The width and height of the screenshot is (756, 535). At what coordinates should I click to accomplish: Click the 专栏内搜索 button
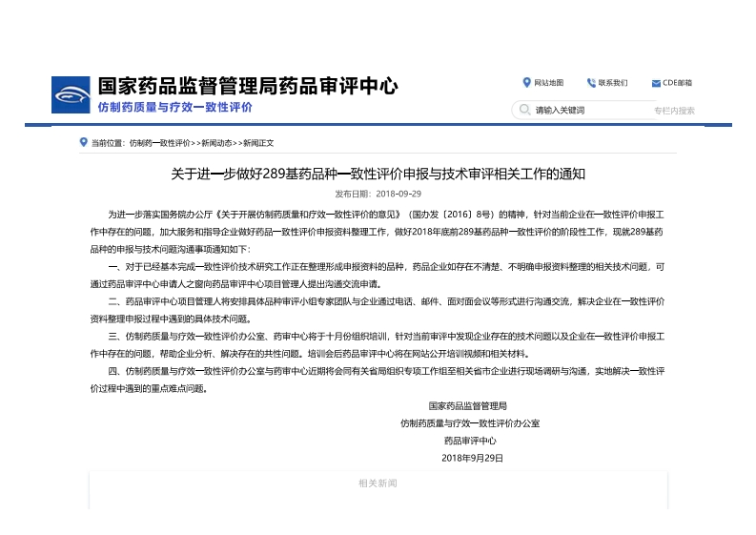point(674,111)
